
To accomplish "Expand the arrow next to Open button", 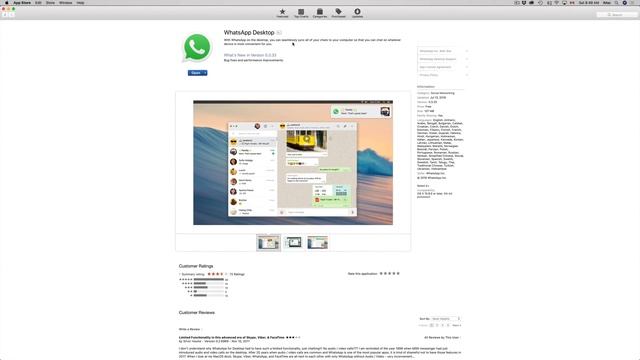I will 205,73.
